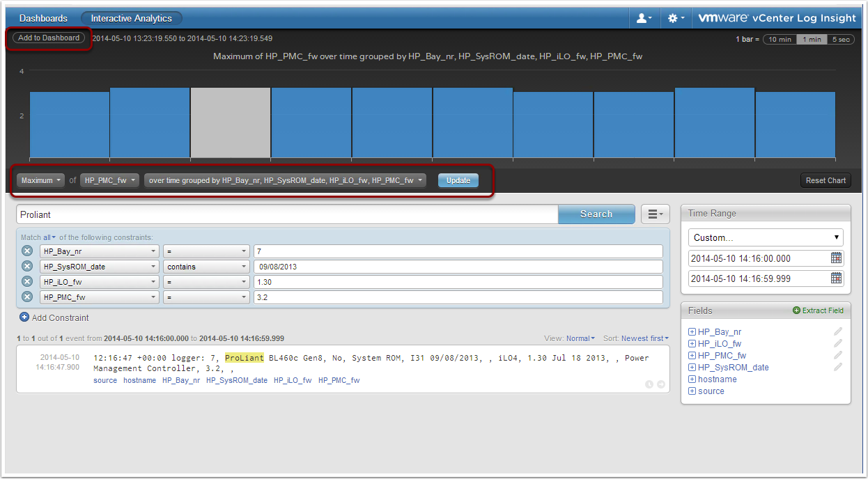Open the HP_PMC_fw chart field dropdown
The width and height of the screenshot is (868, 479).
tap(109, 180)
